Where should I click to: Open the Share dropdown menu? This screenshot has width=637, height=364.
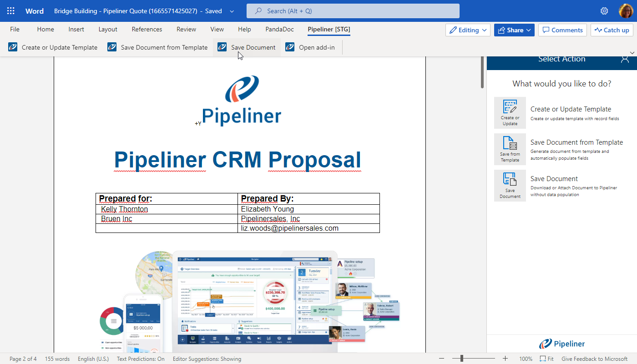click(x=514, y=30)
